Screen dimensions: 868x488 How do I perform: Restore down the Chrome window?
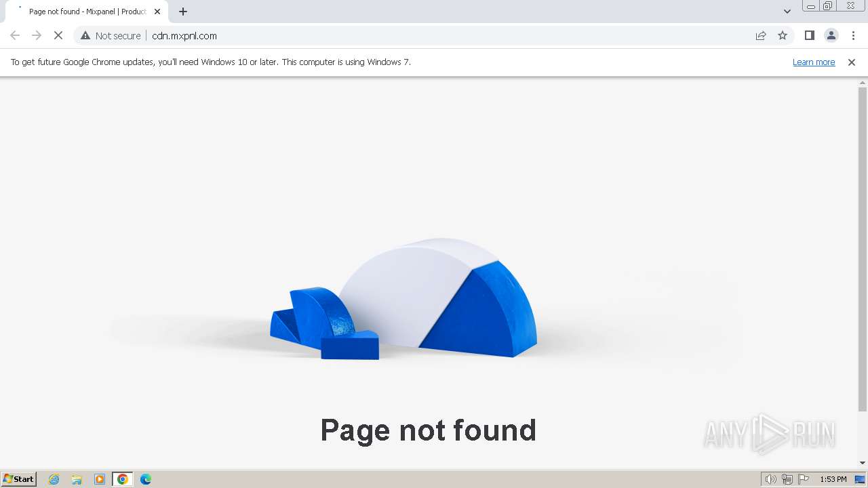[x=828, y=6]
